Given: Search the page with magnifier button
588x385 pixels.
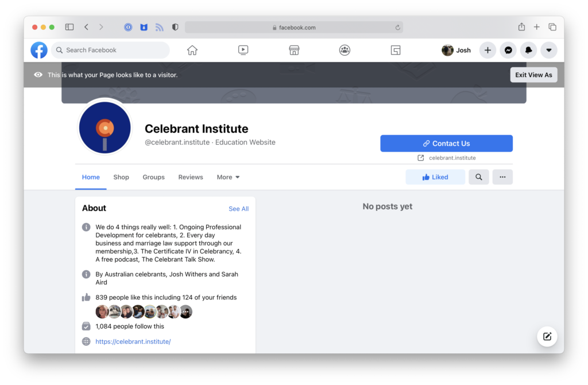Looking at the screenshot, I should click(x=478, y=177).
